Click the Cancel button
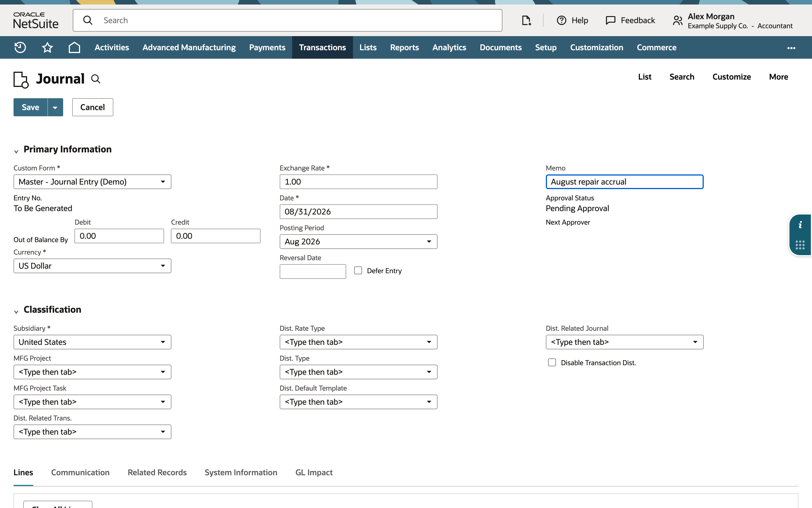Image resolution: width=812 pixels, height=508 pixels. 92,107
